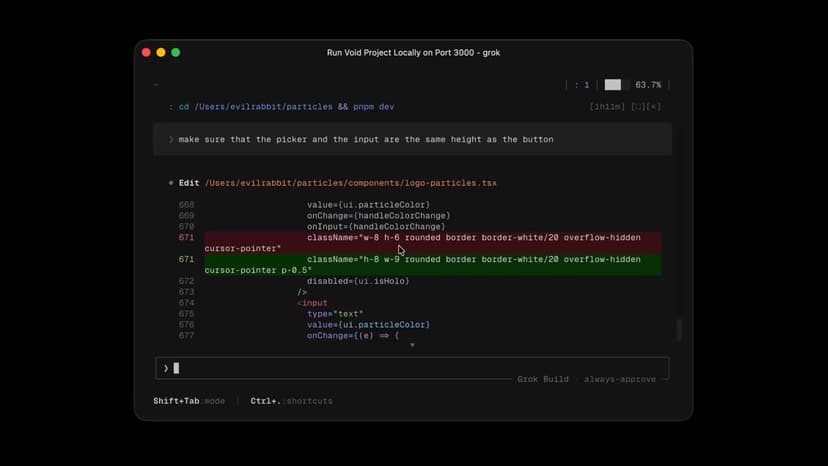Image resolution: width=828 pixels, height=466 pixels.
Task: Click the removed line 671 with w-8 h-6
Action: [x=433, y=243]
